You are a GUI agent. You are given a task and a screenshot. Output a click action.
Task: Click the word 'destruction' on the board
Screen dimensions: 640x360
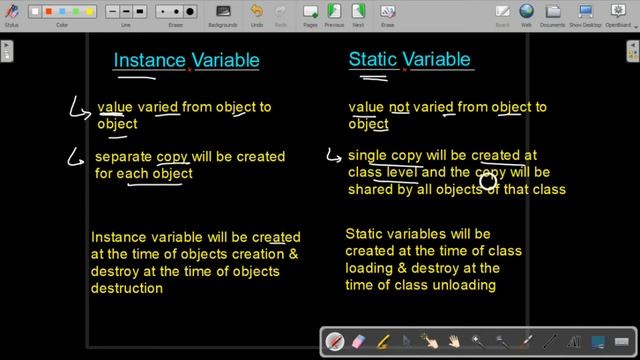pyautogui.click(x=127, y=288)
